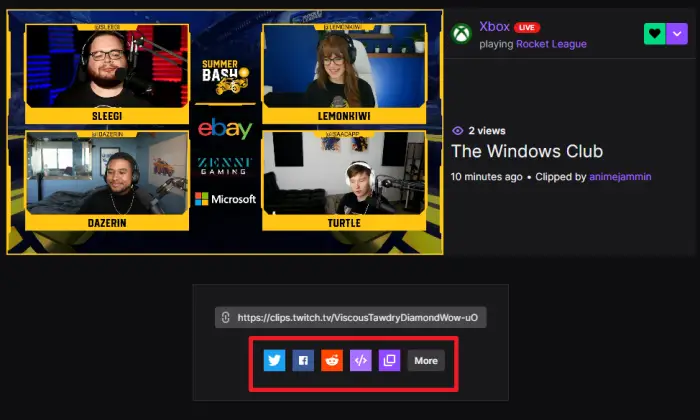Open the Xbox channel avatar
The height and width of the screenshot is (420, 700).
[461, 33]
